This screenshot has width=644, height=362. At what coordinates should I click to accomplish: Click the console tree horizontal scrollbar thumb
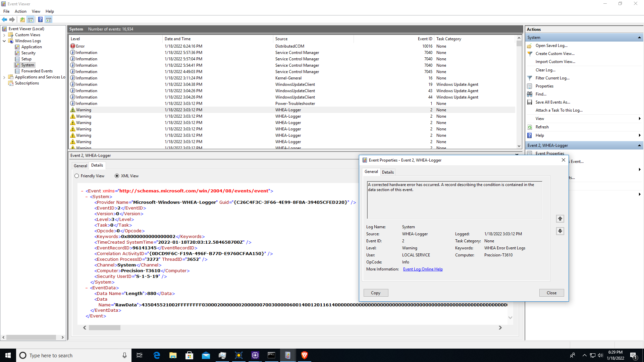click(31, 338)
